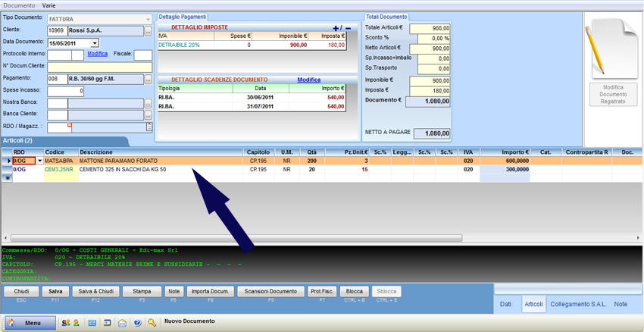Click the plus icon in Dettaglio Imposte
The height and width of the screenshot is (332, 644).
[x=336, y=28]
